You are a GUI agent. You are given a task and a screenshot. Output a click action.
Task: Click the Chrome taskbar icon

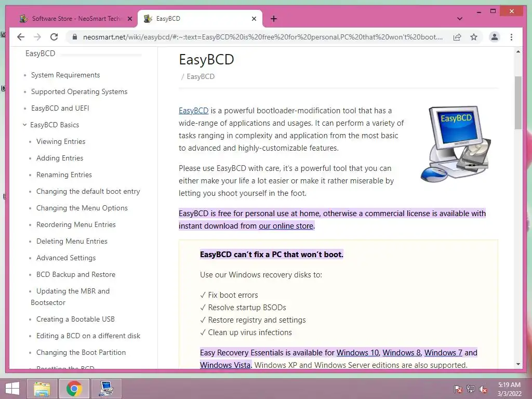pyautogui.click(x=74, y=389)
